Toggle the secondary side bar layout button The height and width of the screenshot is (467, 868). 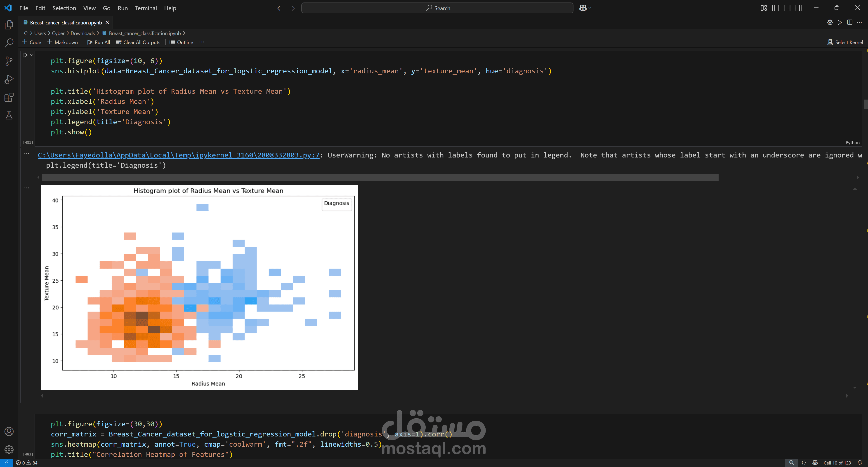[x=799, y=8]
